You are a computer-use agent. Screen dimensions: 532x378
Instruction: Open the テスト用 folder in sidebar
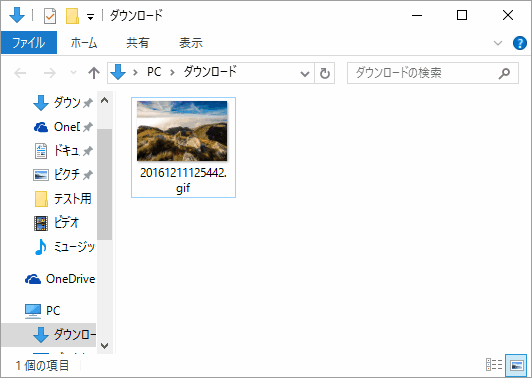tap(63, 199)
